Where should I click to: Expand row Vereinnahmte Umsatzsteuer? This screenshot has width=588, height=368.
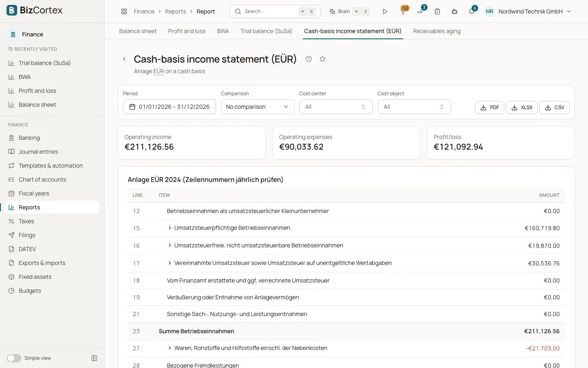point(169,263)
